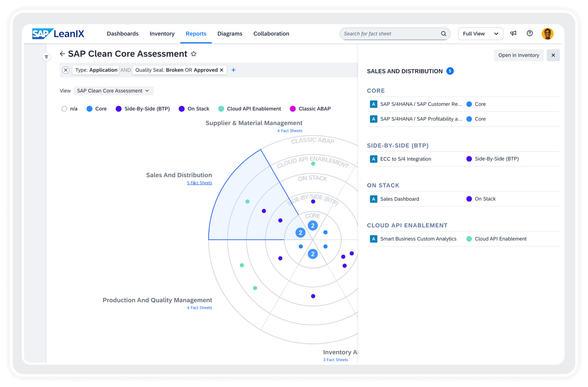The image size is (588, 387).
Task: Open the SAP Clean Core Assessment view dropdown
Action: click(x=113, y=91)
